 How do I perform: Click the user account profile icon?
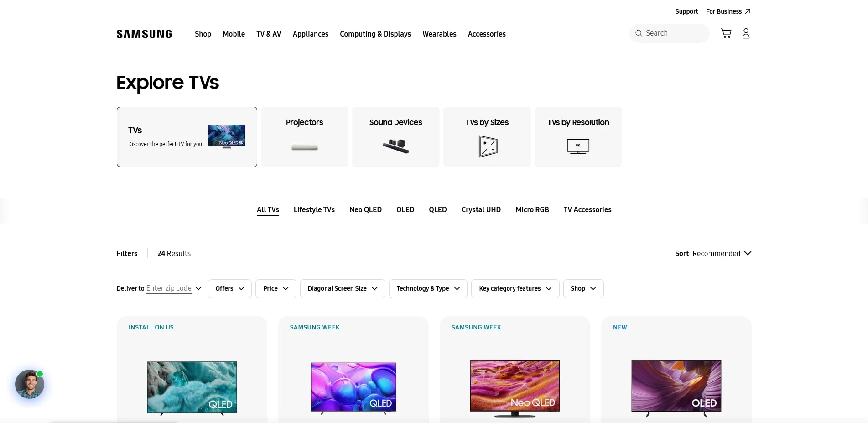(746, 33)
